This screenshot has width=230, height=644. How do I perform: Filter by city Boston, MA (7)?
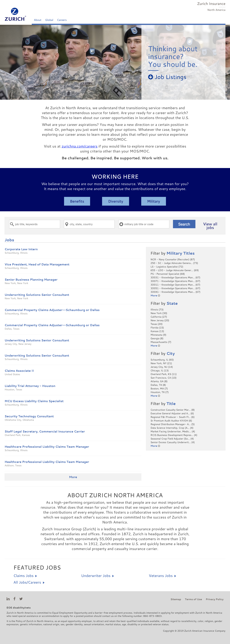coord(159,389)
